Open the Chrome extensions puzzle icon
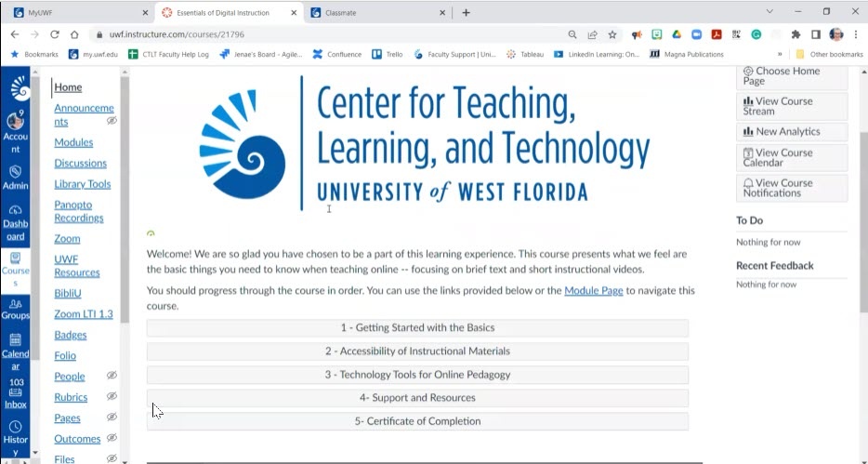Viewport: 868px width, 464px height. point(796,34)
